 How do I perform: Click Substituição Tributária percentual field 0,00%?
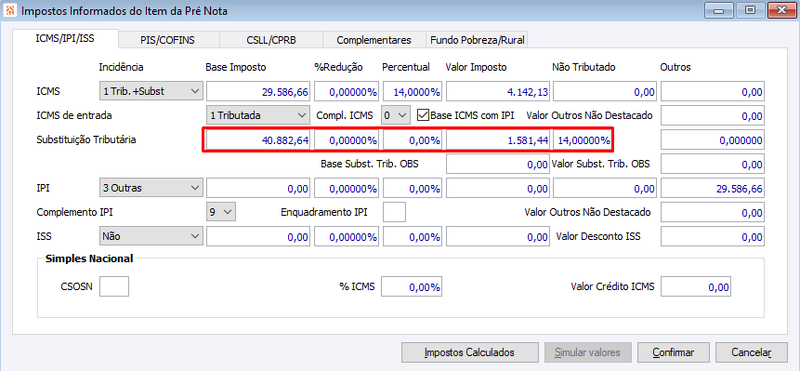[412, 140]
